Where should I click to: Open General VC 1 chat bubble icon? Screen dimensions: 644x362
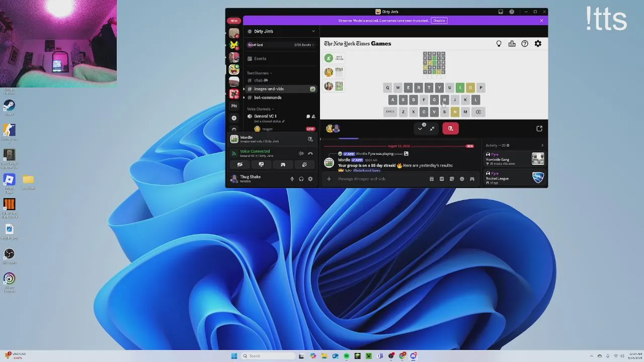click(308, 116)
